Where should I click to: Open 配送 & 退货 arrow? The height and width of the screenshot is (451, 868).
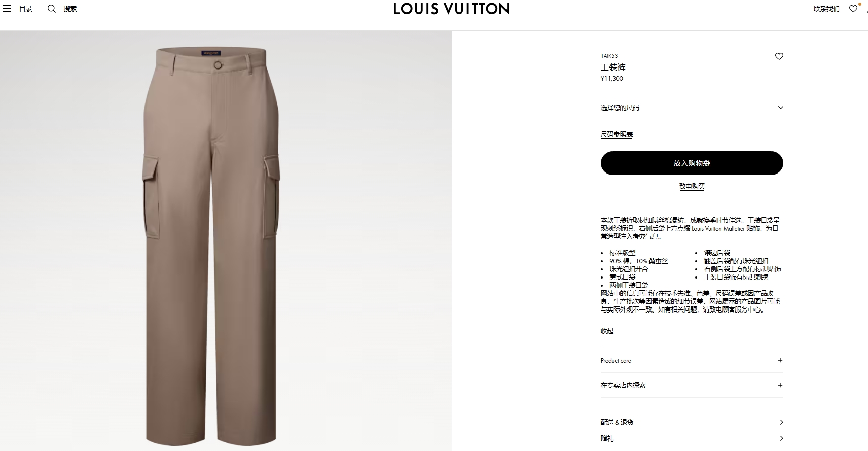pyautogui.click(x=781, y=422)
